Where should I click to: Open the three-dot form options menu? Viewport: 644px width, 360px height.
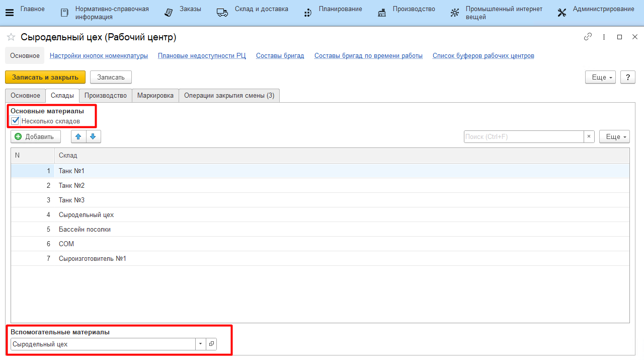[603, 37]
